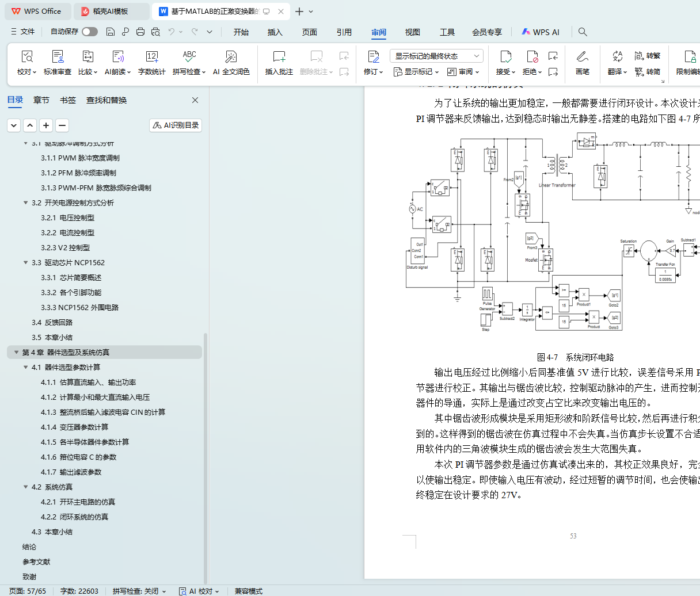Switch to the 书签 navigation tab
The width and height of the screenshot is (700, 596).
point(68,100)
